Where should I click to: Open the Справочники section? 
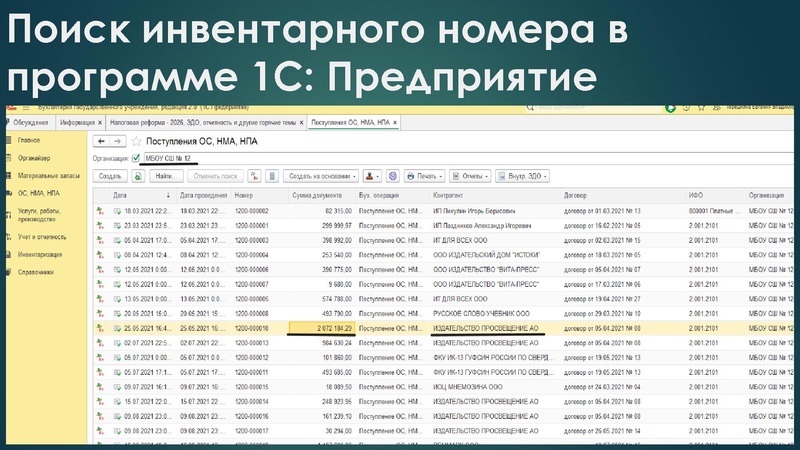[x=36, y=272]
